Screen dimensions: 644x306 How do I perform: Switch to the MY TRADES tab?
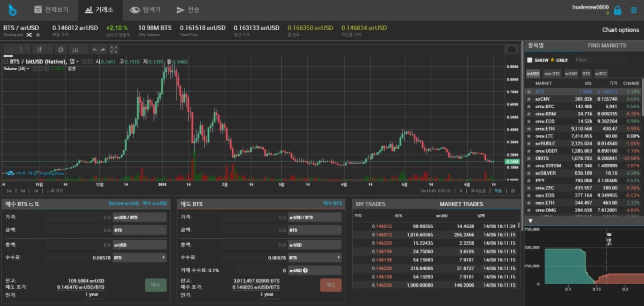click(x=370, y=204)
